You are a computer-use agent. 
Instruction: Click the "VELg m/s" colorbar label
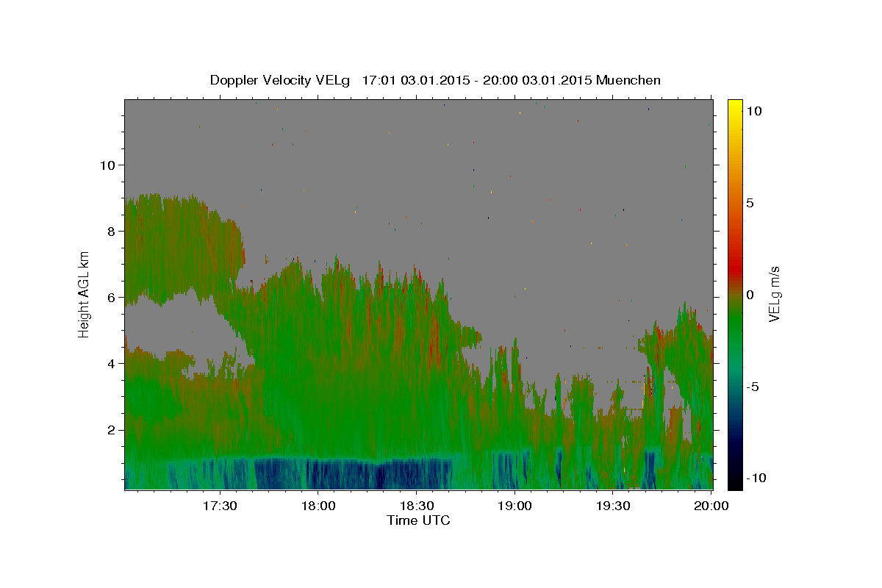click(x=775, y=294)
